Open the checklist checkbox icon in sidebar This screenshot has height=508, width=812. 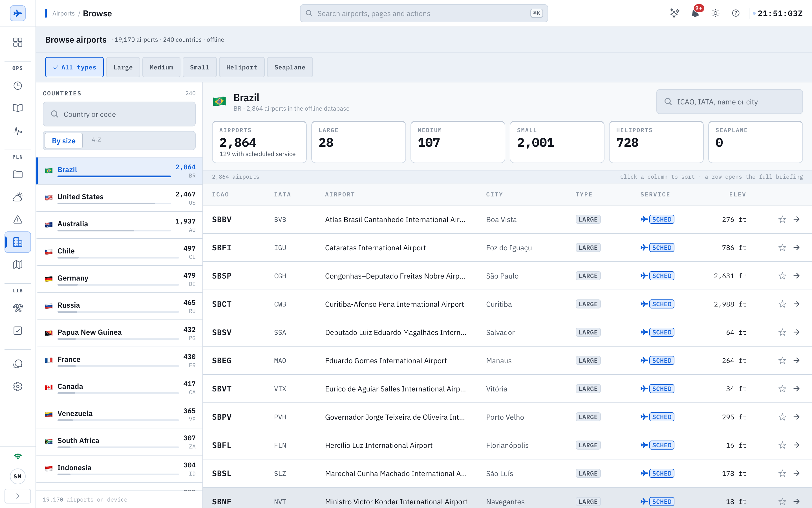pos(17,330)
